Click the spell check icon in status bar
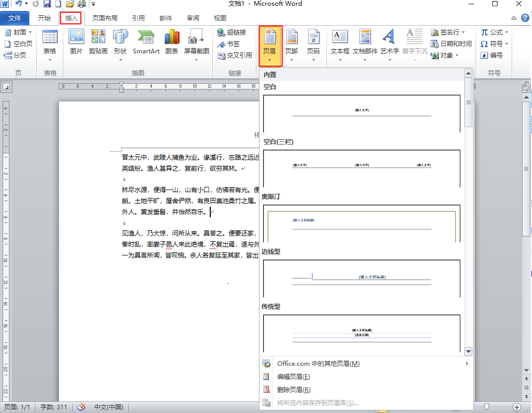Screen dimensions: 532x413 click(81, 407)
